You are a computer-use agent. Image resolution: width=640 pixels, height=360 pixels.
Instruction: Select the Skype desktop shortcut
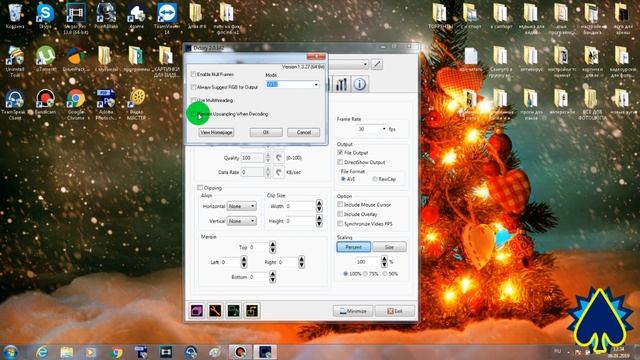[45, 16]
